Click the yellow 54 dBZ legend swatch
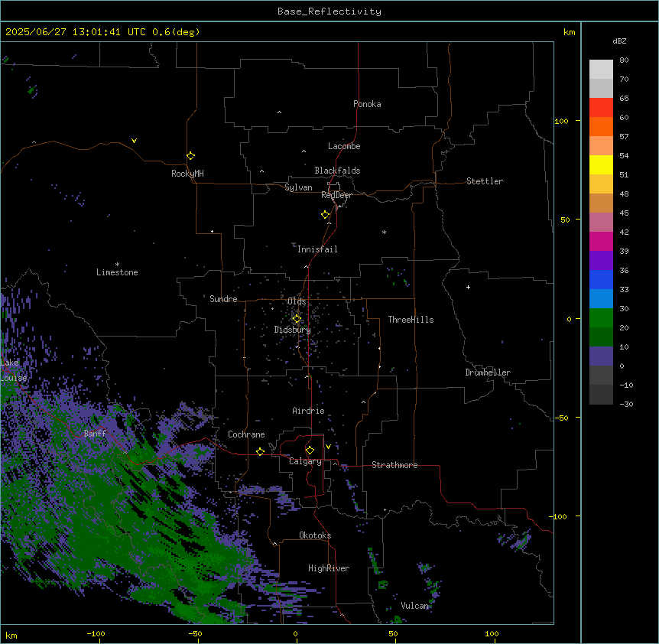 601,164
